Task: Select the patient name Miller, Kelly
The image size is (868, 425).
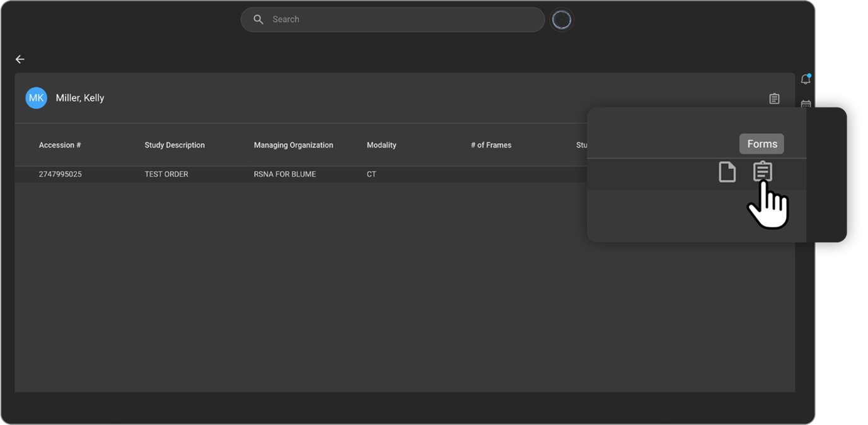Action: 80,98
